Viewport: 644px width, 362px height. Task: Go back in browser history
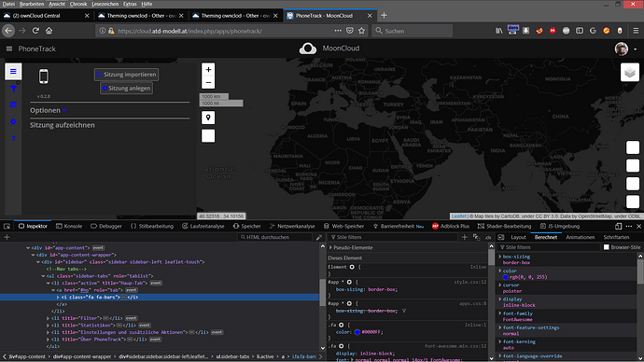8,31
